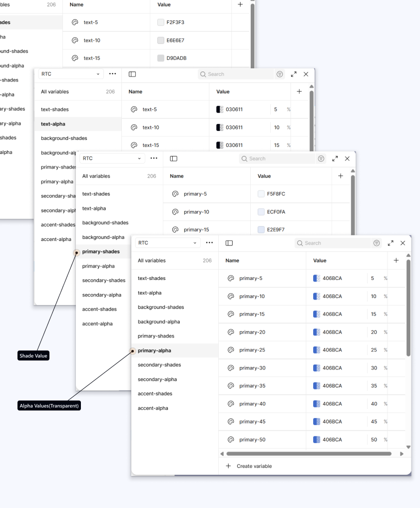Toggle sidebar icon in the frontmost variables panel

[x=229, y=243]
